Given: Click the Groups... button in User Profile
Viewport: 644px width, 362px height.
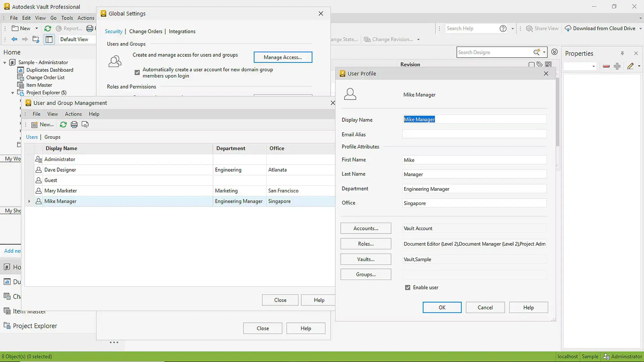Looking at the screenshot, I should click(x=366, y=275).
